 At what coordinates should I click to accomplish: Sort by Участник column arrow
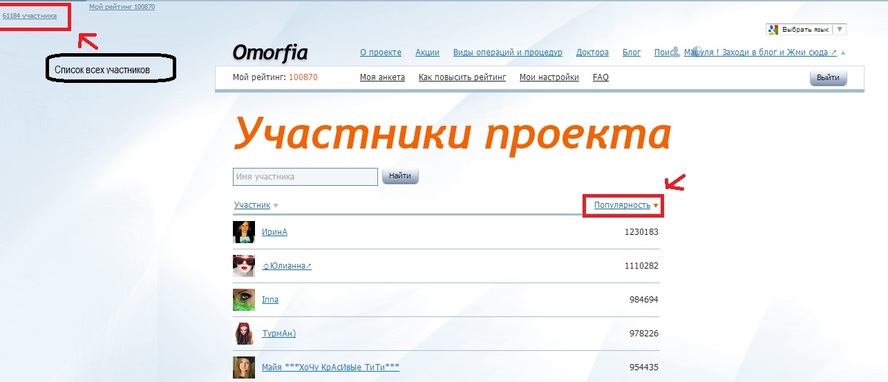[276, 205]
